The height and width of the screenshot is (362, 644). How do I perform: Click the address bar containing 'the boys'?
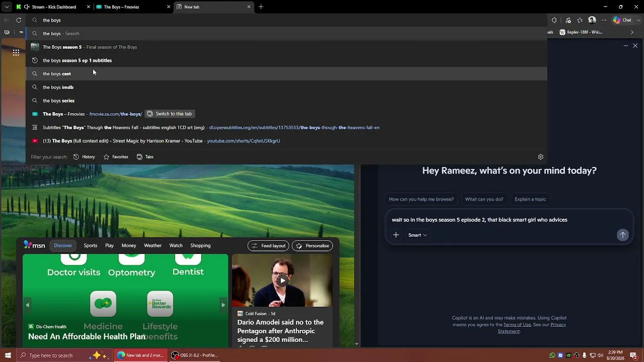click(x=286, y=20)
